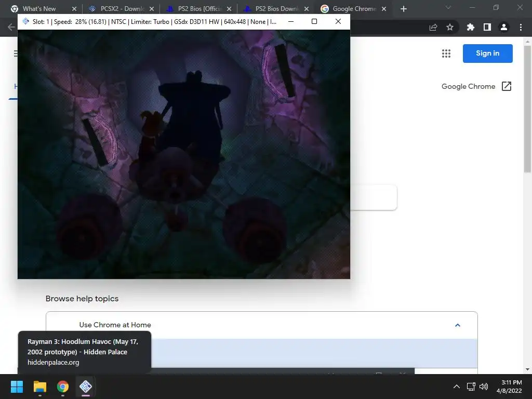
Task: Switch to the Google Chrome Help tab
Action: click(x=354, y=9)
